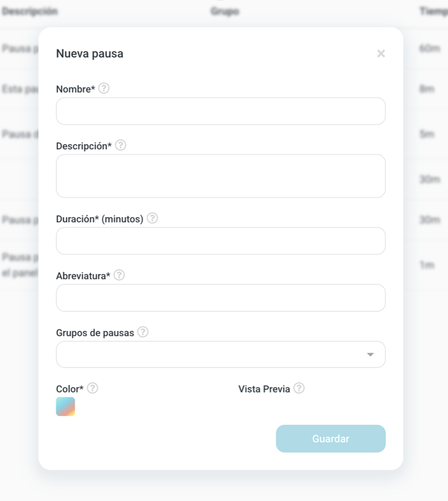
Task: Click the Color field help icon
Action: (93, 388)
